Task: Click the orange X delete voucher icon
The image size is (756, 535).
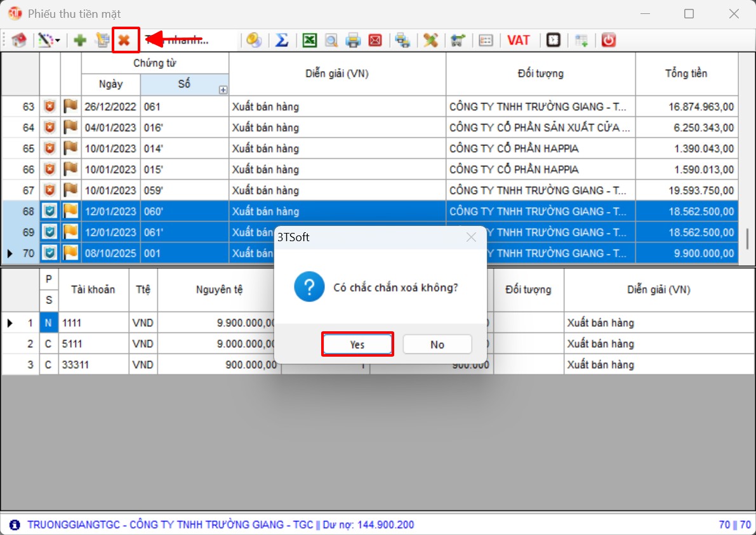Action: [x=124, y=41]
